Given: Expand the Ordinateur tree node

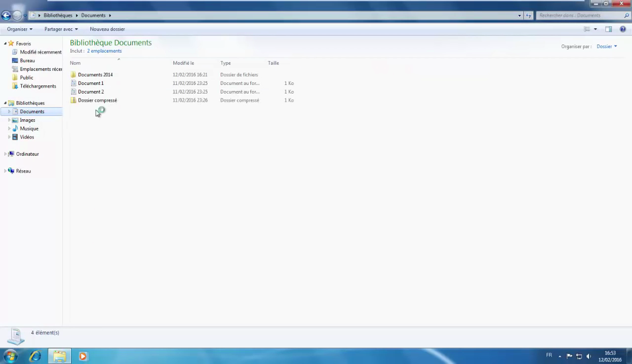Looking at the screenshot, I should (x=5, y=154).
